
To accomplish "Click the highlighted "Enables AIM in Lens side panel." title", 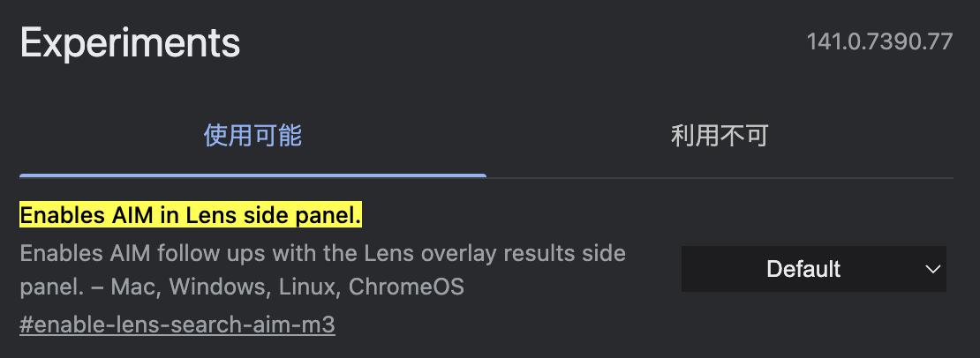I will (x=191, y=215).
